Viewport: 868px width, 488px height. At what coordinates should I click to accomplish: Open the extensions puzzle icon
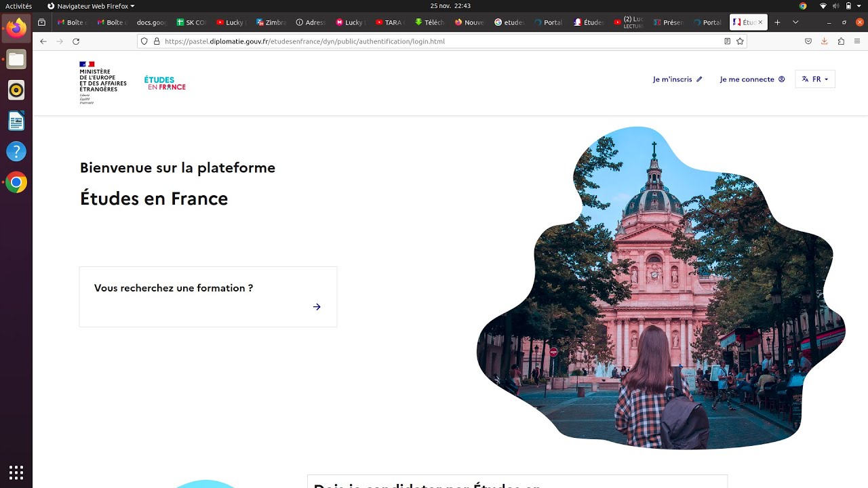(841, 41)
